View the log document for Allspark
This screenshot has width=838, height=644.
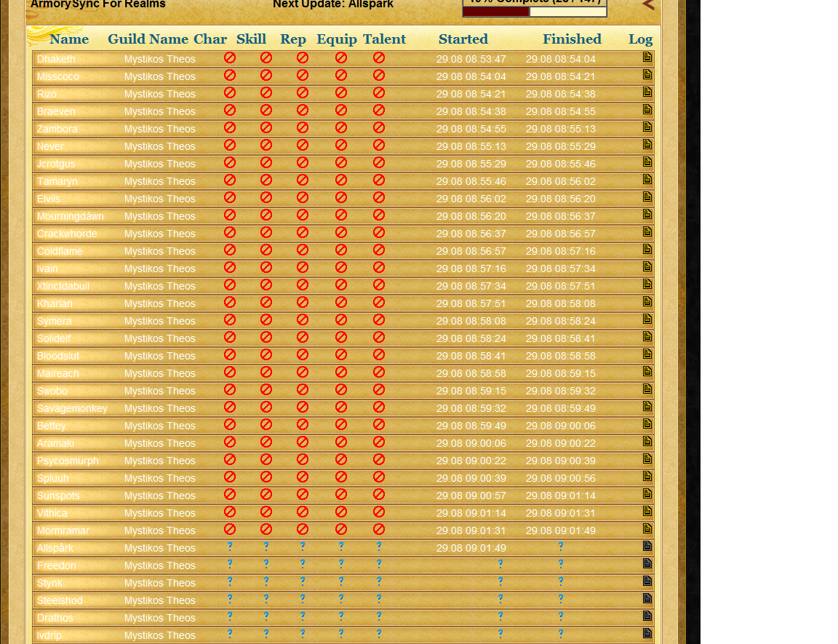pyautogui.click(x=647, y=546)
